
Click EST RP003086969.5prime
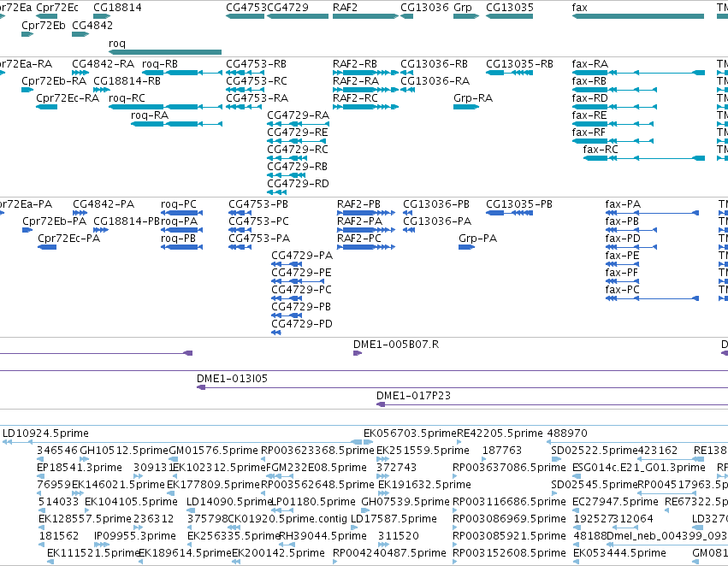click(509, 519)
